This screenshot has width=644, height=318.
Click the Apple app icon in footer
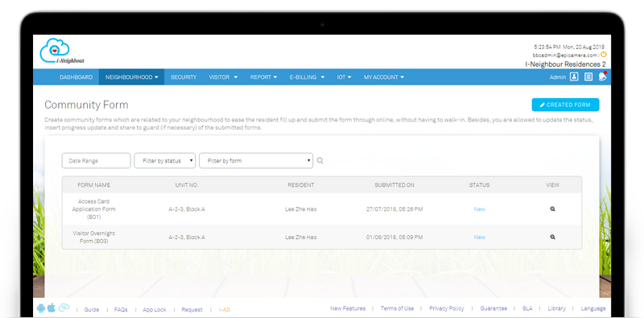pyautogui.click(x=52, y=308)
